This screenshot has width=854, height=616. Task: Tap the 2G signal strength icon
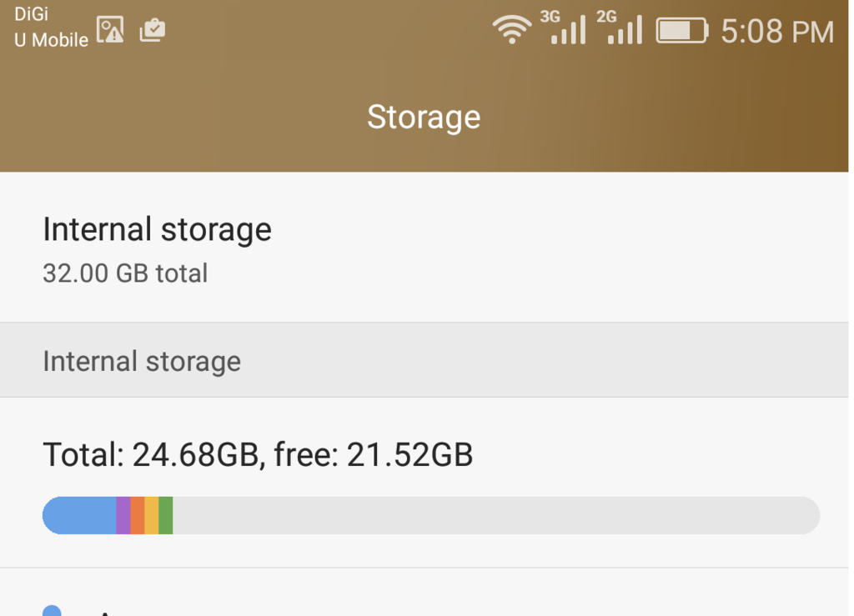pyautogui.click(x=622, y=28)
